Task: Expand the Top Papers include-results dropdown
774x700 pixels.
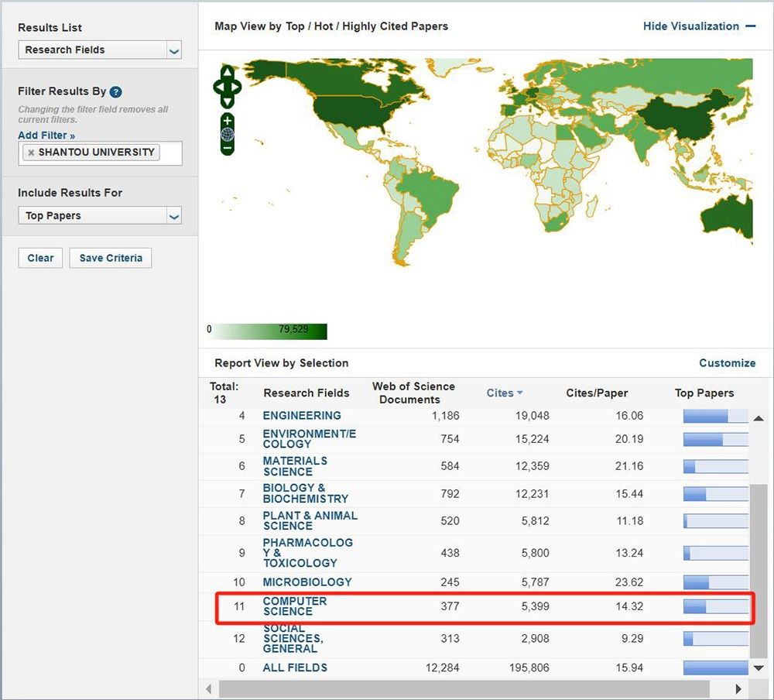Action: [x=100, y=215]
